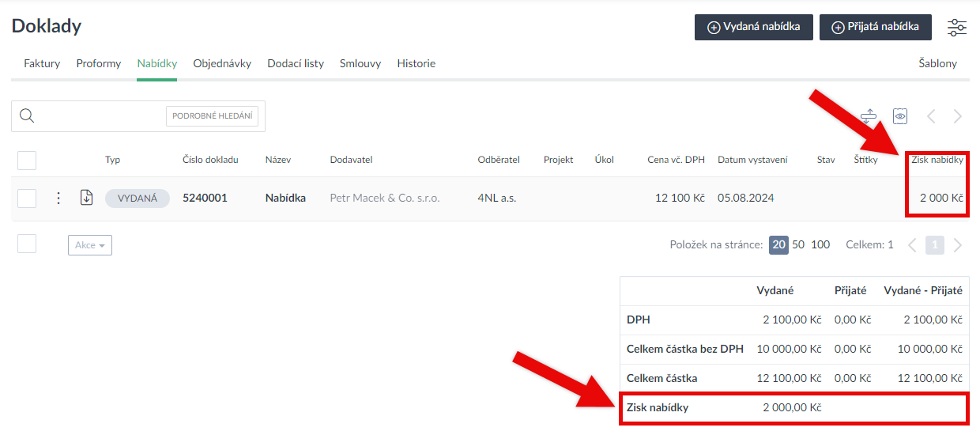Image resolution: width=980 pixels, height=435 pixels.
Task: Toggle the bottom checkbox beside Akce
Action: point(27,244)
